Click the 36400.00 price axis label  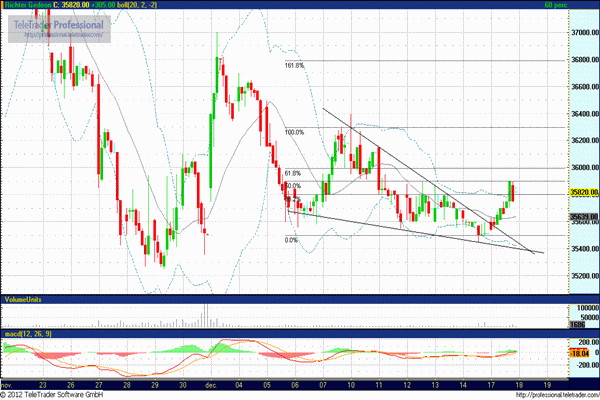pyautogui.click(x=585, y=114)
